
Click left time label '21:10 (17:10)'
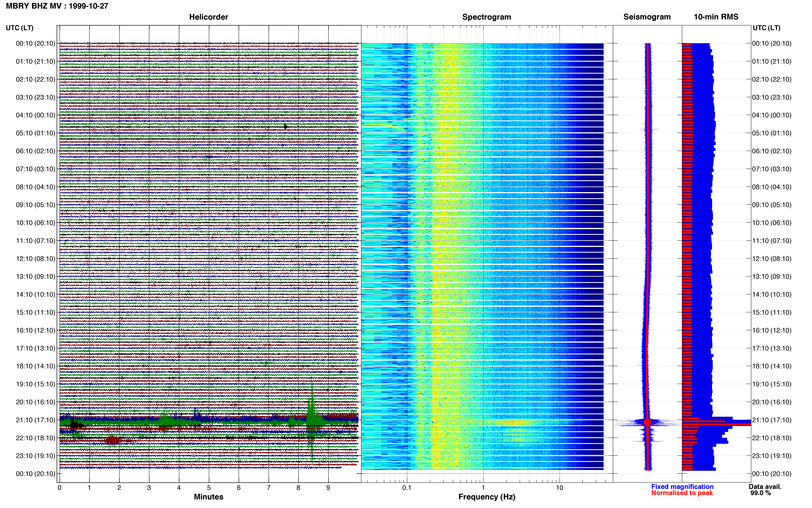(36, 420)
